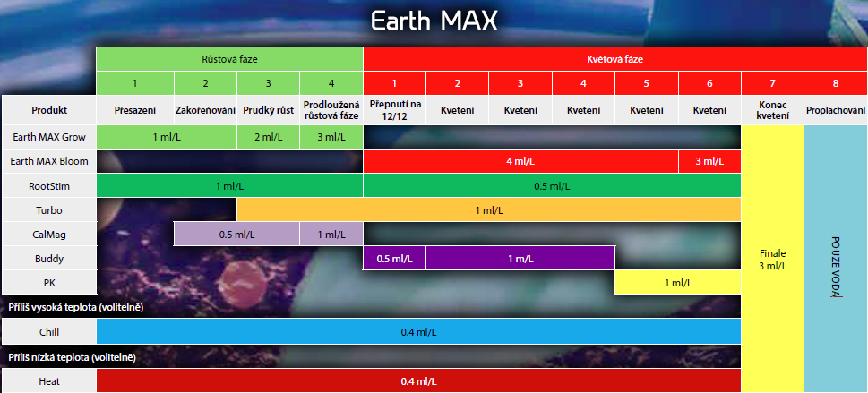Click the 'Heat' product label
The height and width of the screenshot is (393, 868).
[x=49, y=380]
